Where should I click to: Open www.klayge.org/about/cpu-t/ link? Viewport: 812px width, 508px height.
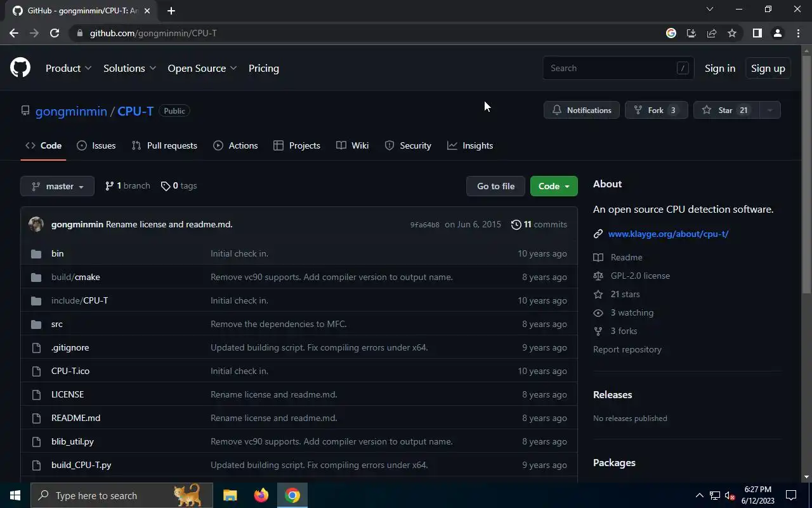(x=668, y=234)
